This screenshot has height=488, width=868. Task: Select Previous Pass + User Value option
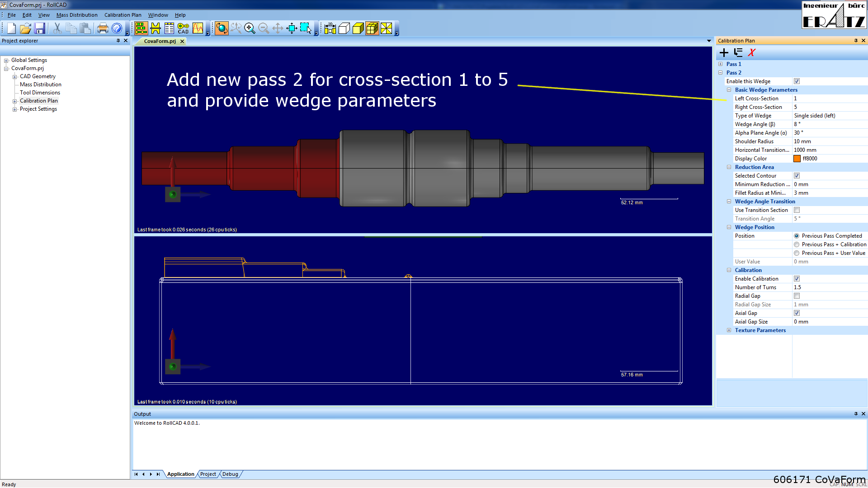click(797, 253)
